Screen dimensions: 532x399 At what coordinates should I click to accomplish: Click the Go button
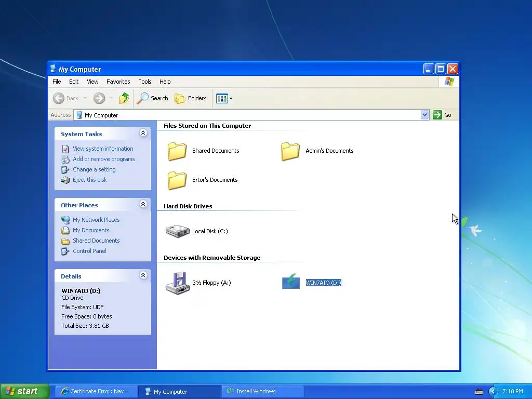(442, 115)
